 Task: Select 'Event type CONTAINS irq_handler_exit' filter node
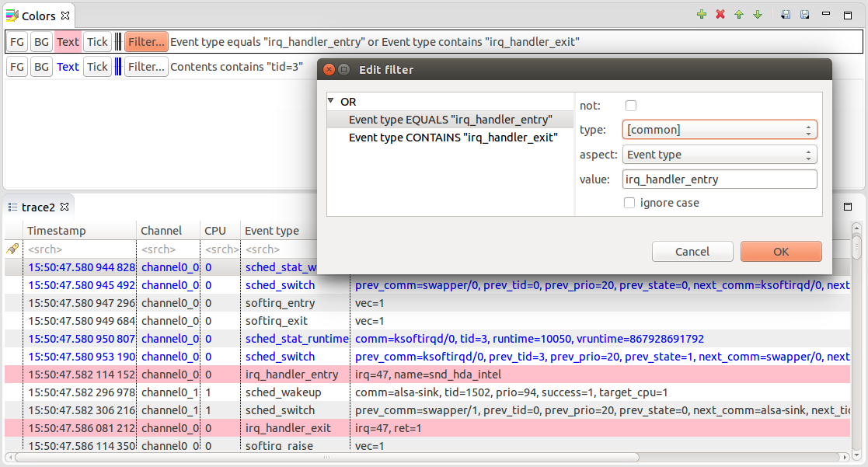[x=453, y=138]
